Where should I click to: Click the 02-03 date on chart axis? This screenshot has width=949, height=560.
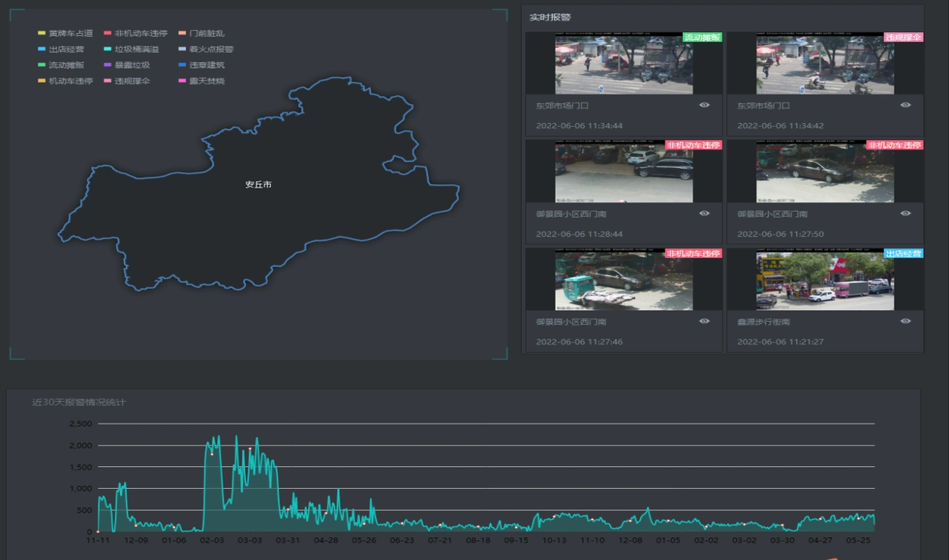pos(212,540)
